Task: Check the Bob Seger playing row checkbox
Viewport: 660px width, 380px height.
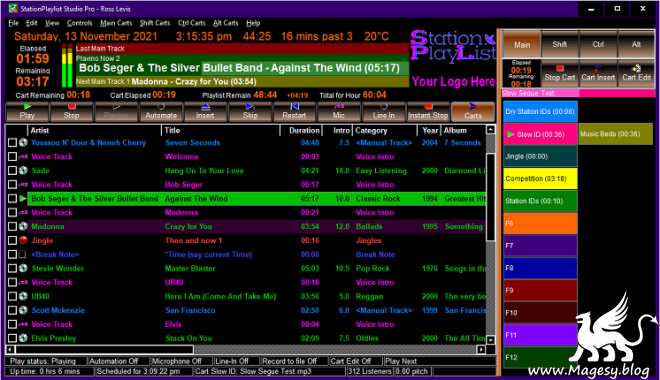Action: click(12, 198)
